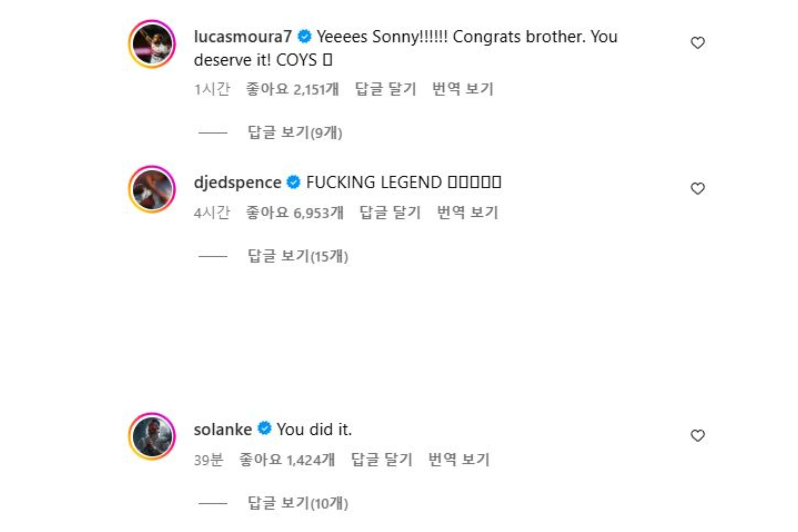This screenshot has height=532, width=798.
Task: Open lucasmoura7's profile picture
Action: [152, 44]
